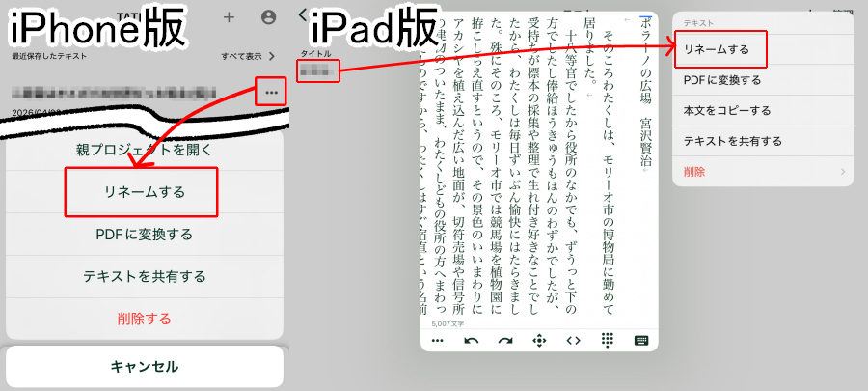The height and width of the screenshot is (391, 868).
Task: Tap the angle brackets icon in toolbar
Action: [573, 340]
